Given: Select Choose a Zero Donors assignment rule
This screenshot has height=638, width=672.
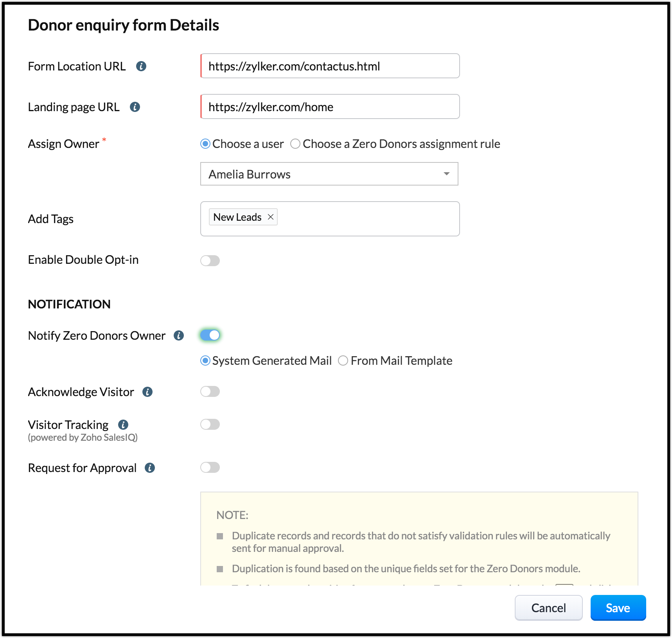Looking at the screenshot, I should click(x=295, y=144).
